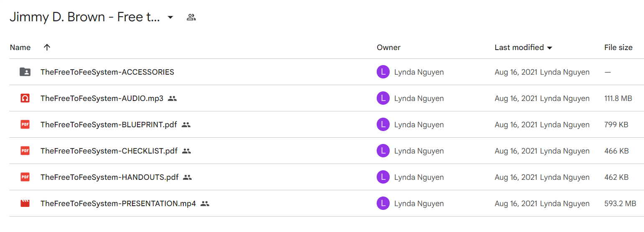This screenshot has width=644, height=232.
Task: Click the File size column header
Action: (618, 48)
